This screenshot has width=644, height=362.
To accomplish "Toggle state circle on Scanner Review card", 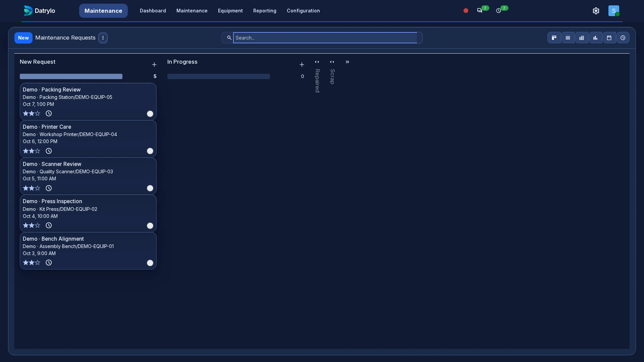I will (x=150, y=188).
